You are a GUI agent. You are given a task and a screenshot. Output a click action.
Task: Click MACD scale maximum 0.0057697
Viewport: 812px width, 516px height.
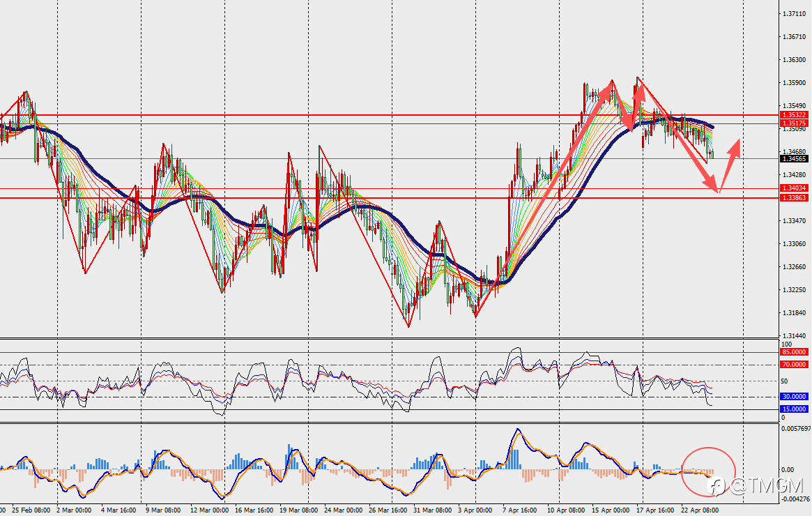coord(795,429)
